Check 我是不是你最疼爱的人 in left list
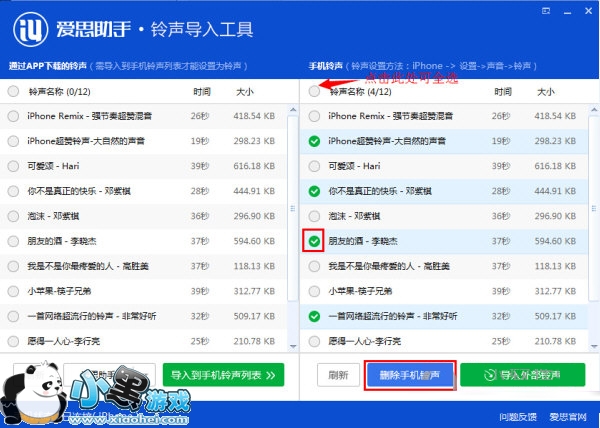600x428 pixels. pyautogui.click(x=13, y=266)
